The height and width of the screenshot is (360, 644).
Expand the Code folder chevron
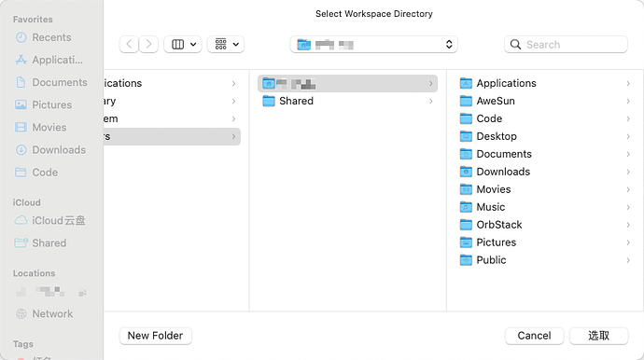click(x=628, y=119)
